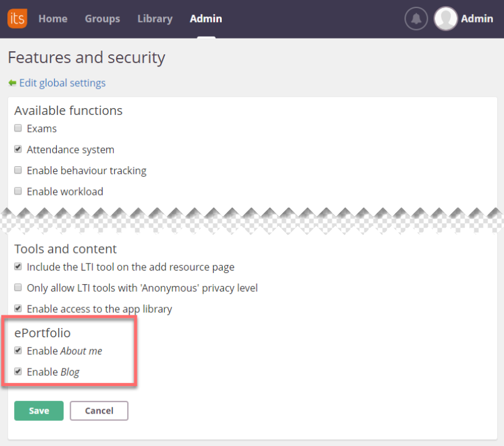
Task: Click the Cancel button
Action: click(x=99, y=411)
